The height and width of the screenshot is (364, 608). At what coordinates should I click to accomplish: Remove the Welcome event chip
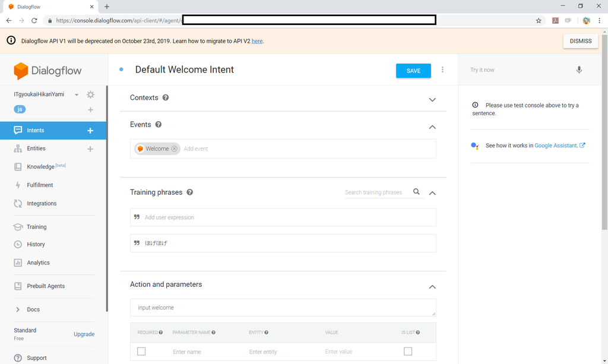point(174,149)
